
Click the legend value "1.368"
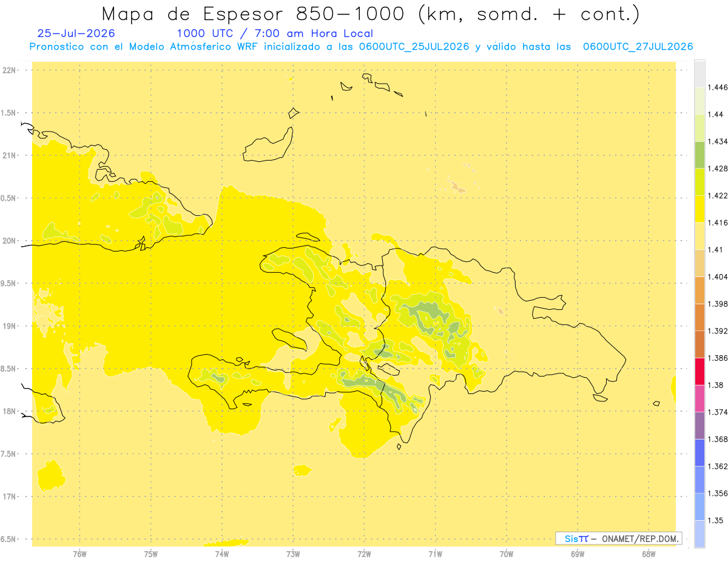(x=718, y=439)
